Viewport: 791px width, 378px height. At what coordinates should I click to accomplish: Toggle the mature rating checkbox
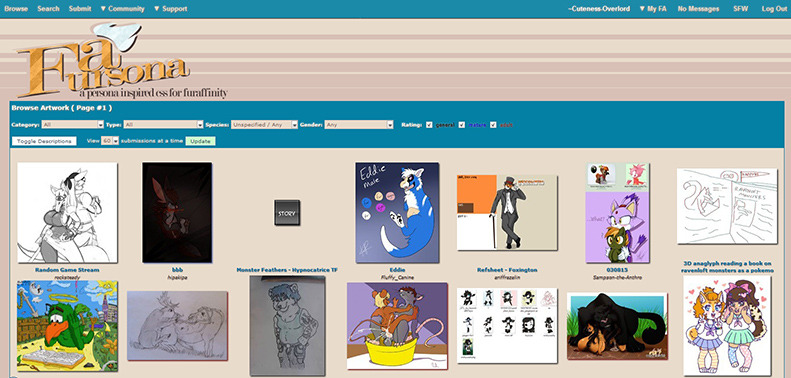[462, 125]
